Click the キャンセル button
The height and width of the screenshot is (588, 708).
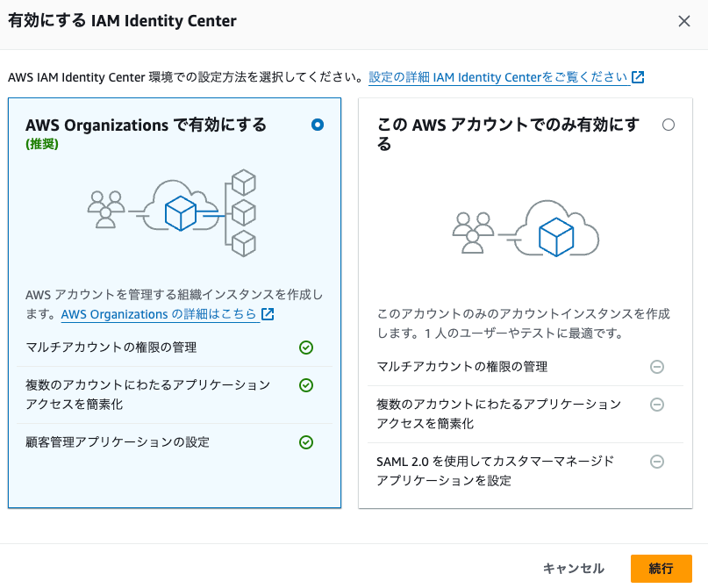(574, 568)
